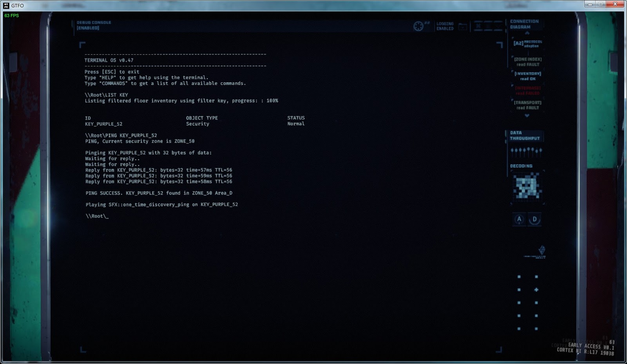Screen dimensions: 627x364
Task: Click the Connection Diagram header
Action: [x=524, y=24]
